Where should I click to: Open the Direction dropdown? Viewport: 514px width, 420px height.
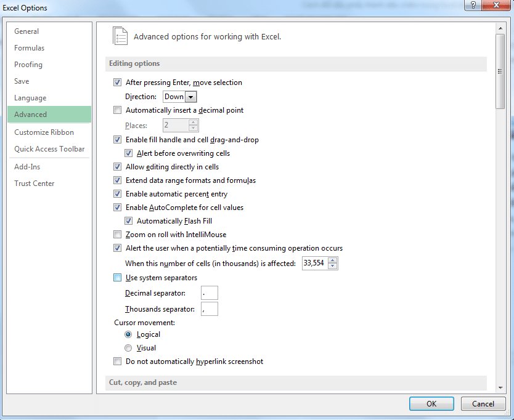(191, 97)
